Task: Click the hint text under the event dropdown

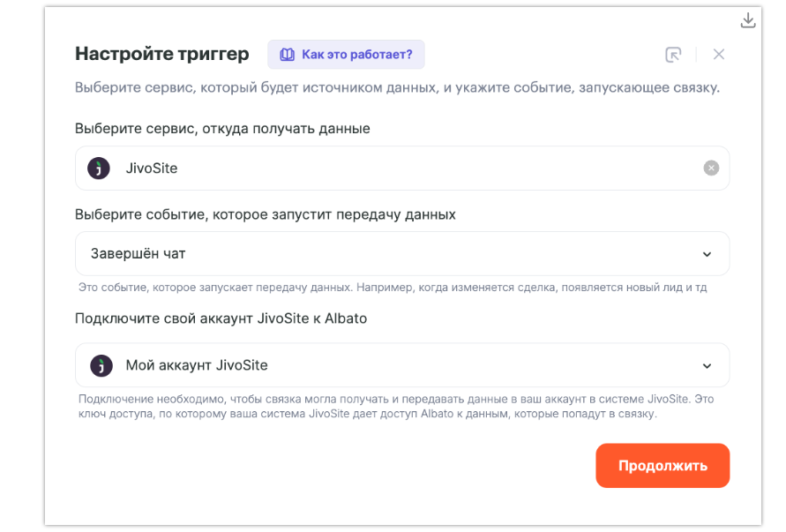Action: [x=393, y=288]
